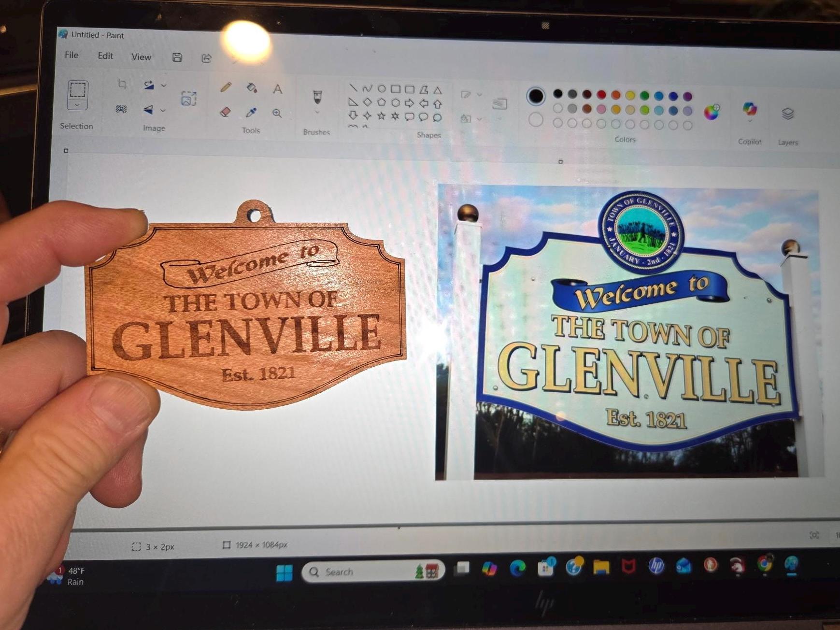Choose the orange palette color
Viewport: 840px width, 630px height.
[616, 95]
